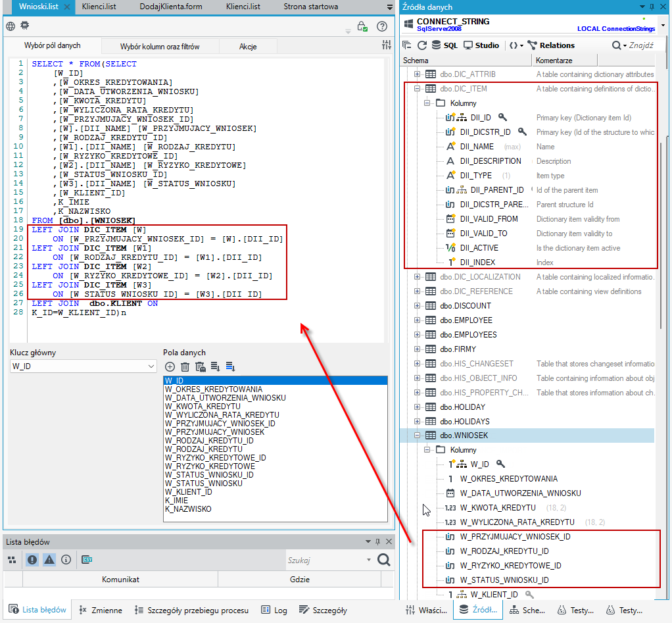
Task: Switch to Wybór kolumn oraz filtrów tab
Action: [160, 46]
